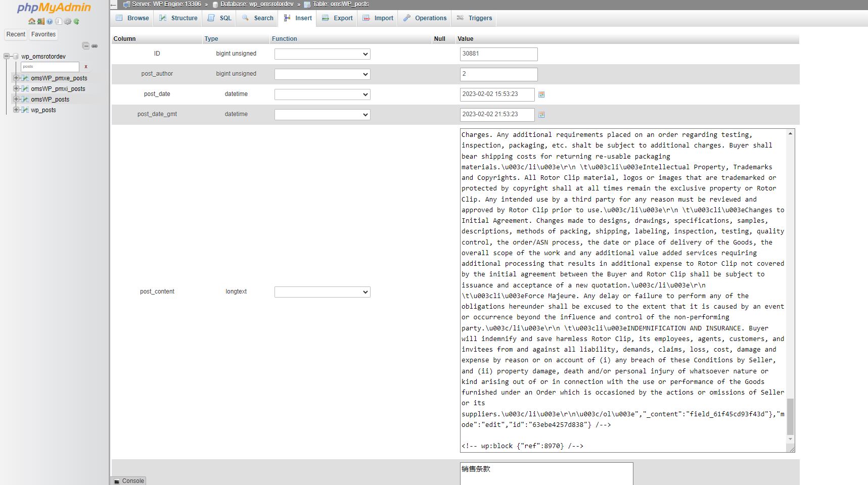Open the SQL tab
868x485 pixels.
[x=219, y=18]
